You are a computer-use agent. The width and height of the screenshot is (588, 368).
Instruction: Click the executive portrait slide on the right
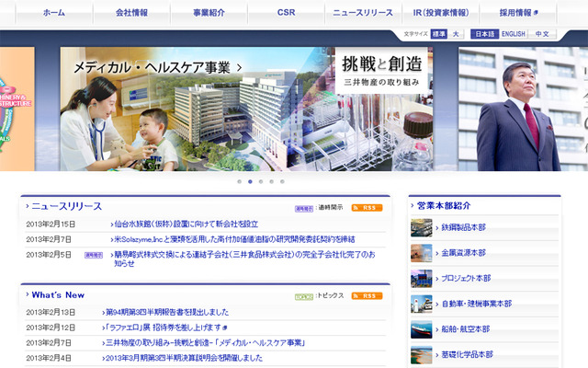pos(523,109)
